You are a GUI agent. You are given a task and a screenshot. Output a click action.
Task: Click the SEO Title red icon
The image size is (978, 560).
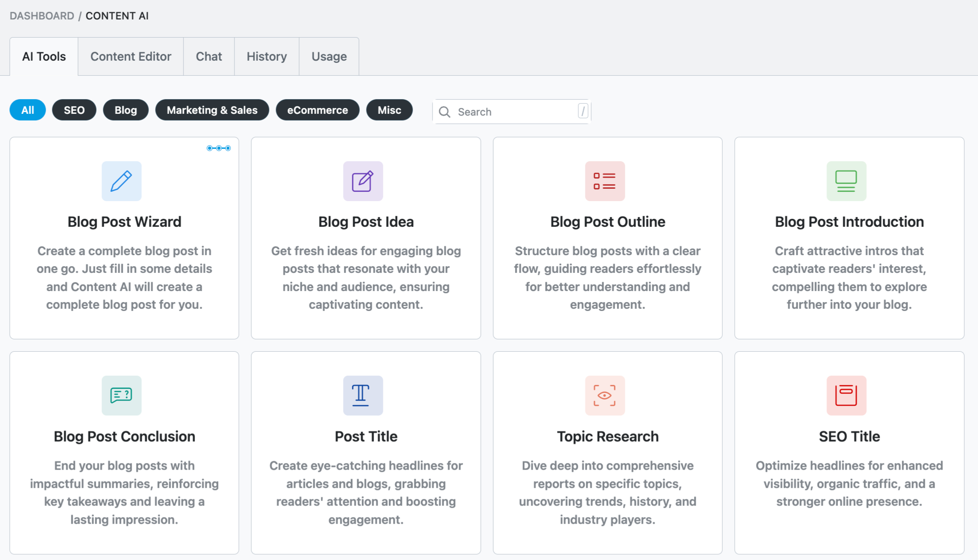click(846, 395)
